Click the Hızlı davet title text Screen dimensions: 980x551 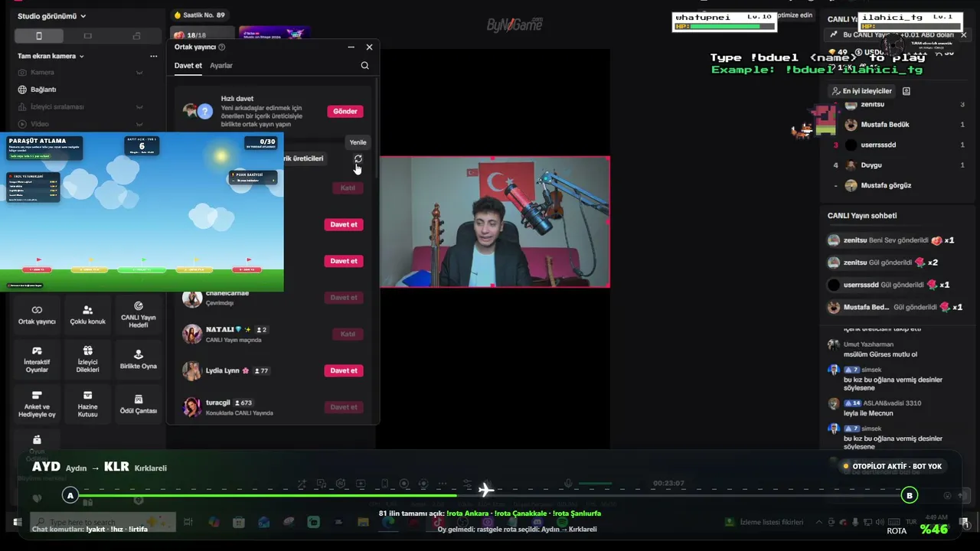pos(237,99)
